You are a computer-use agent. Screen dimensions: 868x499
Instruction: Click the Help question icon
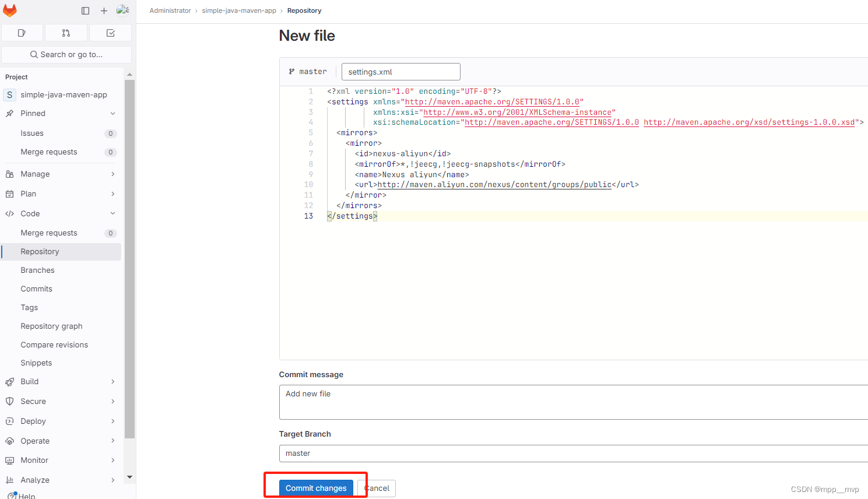point(12,496)
